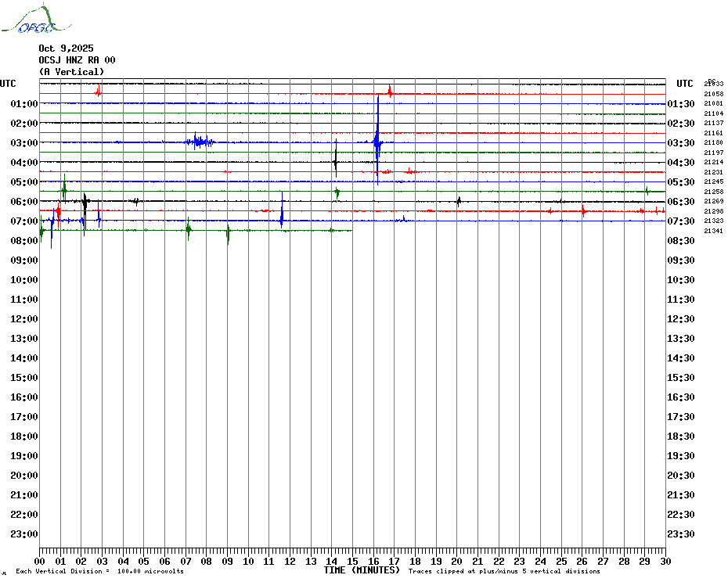Viewport: 728px width, 582px height.
Task: Click trace value 21104 at right edge
Action: [714, 113]
